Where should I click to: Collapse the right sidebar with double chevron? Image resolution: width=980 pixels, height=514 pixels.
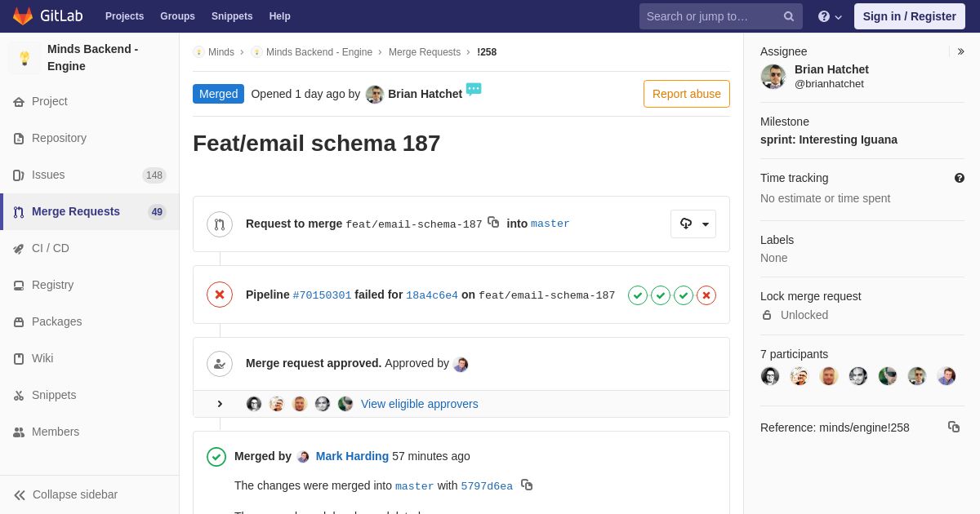click(960, 51)
